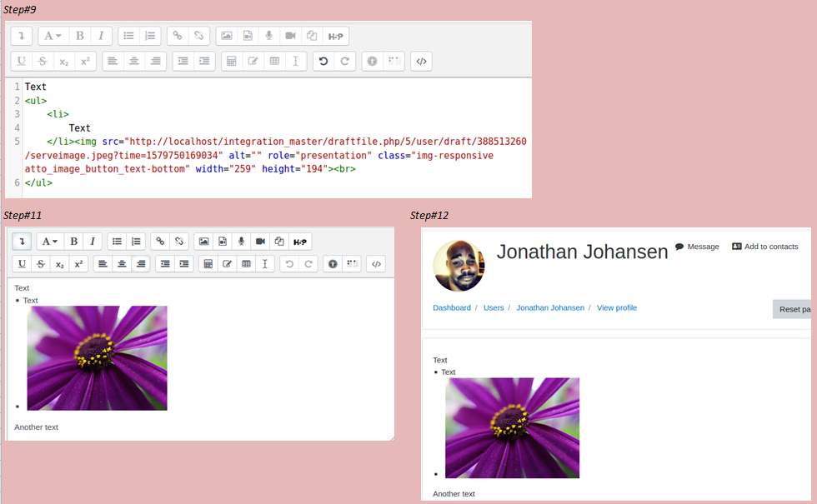Redo button in the source-code editor
This screenshot has height=504, width=817.
[345, 61]
